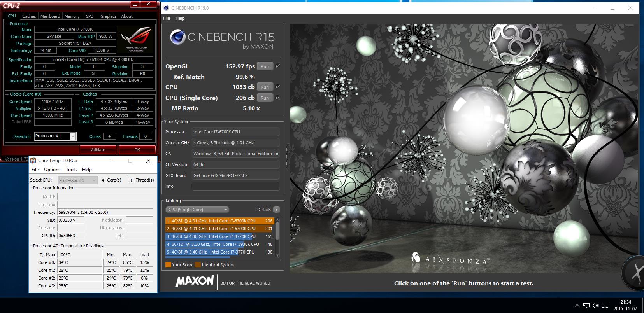
Task: Switch to the Memory tab in CPU-Z
Action: 72,16
